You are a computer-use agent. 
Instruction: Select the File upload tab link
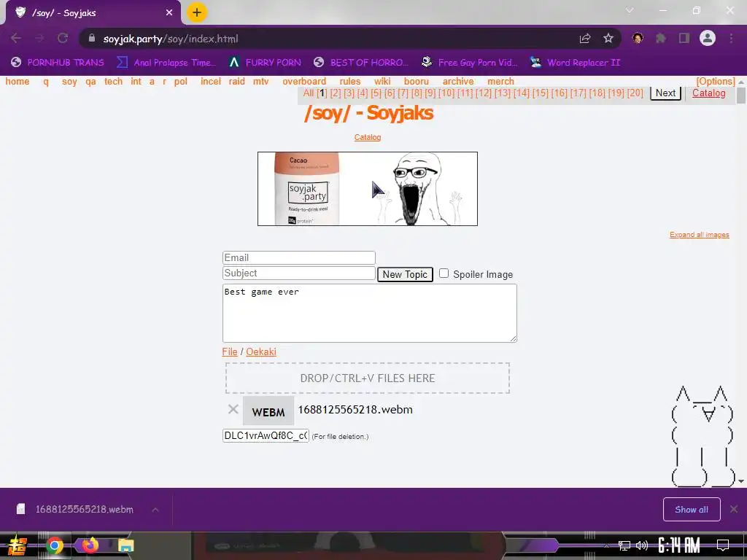pos(230,352)
